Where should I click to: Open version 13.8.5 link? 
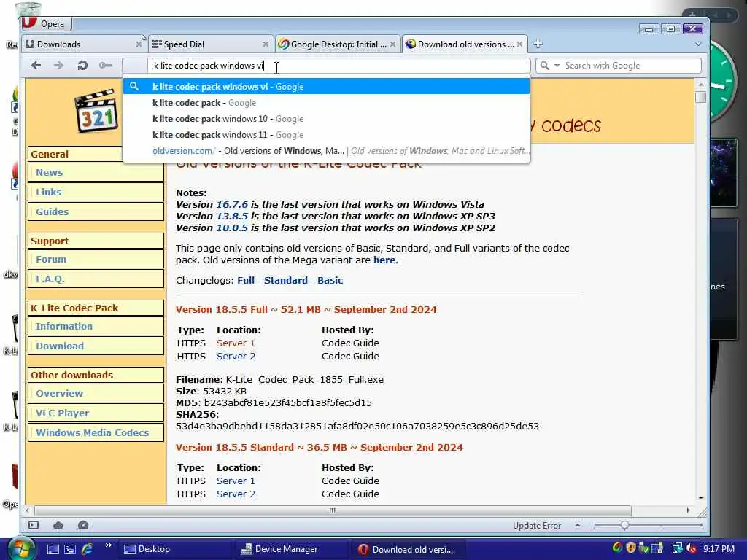(x=232, y=216)
